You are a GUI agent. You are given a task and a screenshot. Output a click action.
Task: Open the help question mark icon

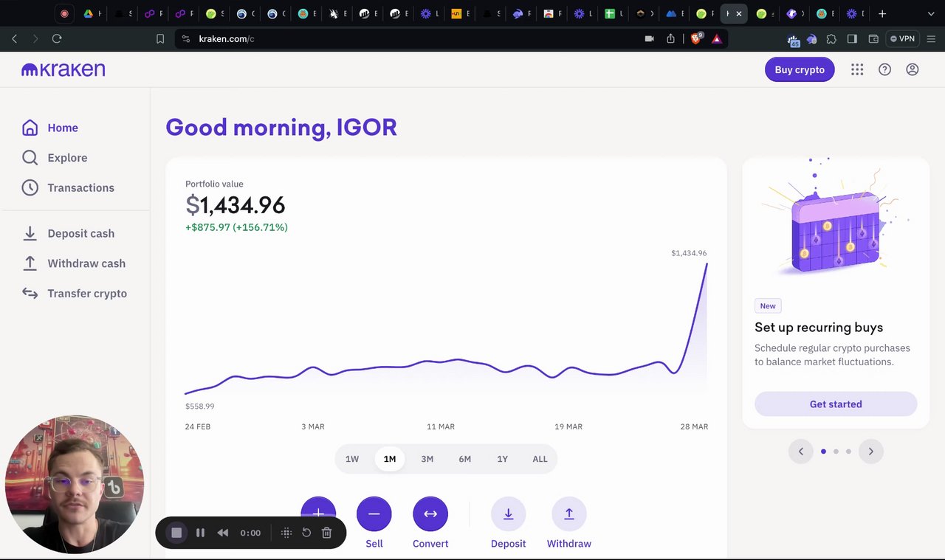tap(884, 69)
